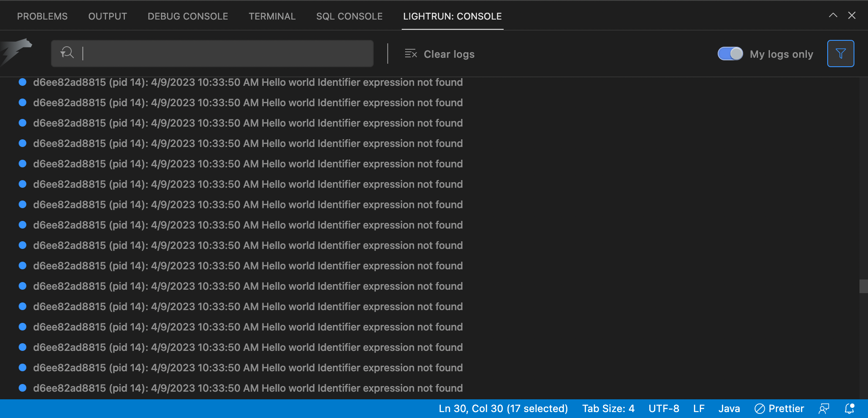Switch to the SQL CONSOLE tab
The width and height of the screenshot is (868, 418).
tap(349, 16)
